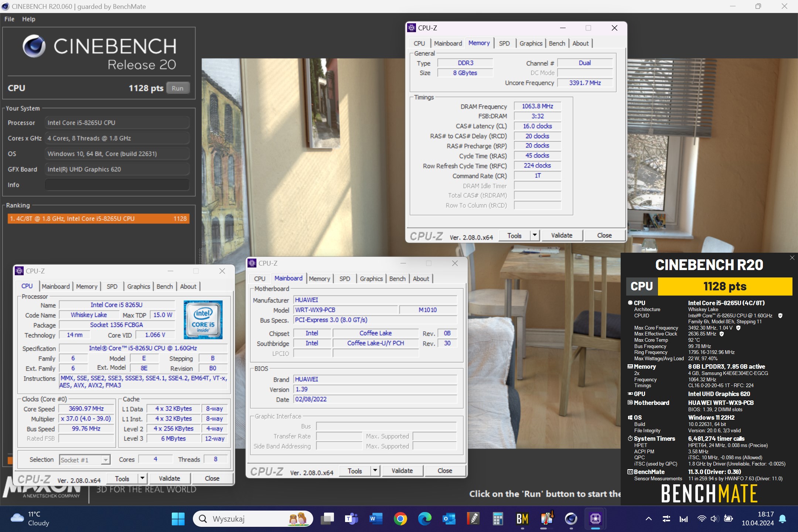Open the Graphics tab in CPU-Z Memory window
The height and width of the screenshot is (532, 798).
[531, 43]
